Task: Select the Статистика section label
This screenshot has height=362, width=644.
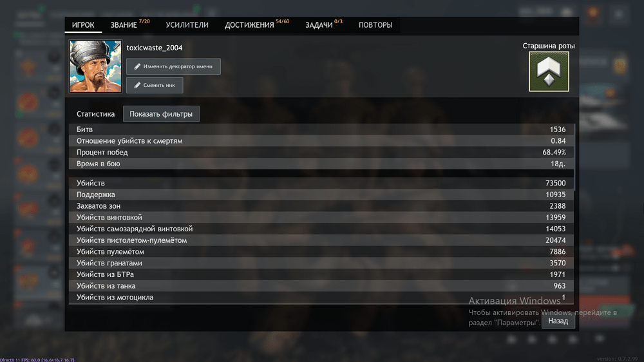Action: 95,114
